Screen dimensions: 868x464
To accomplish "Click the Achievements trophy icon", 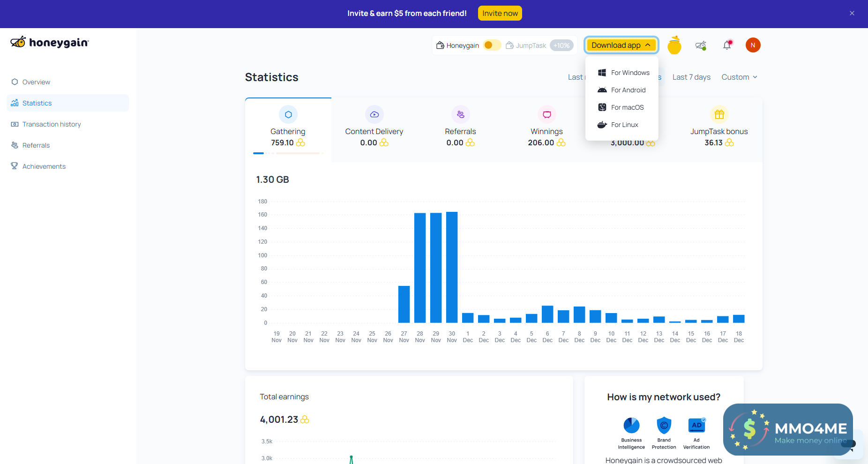I will (15, 166).
